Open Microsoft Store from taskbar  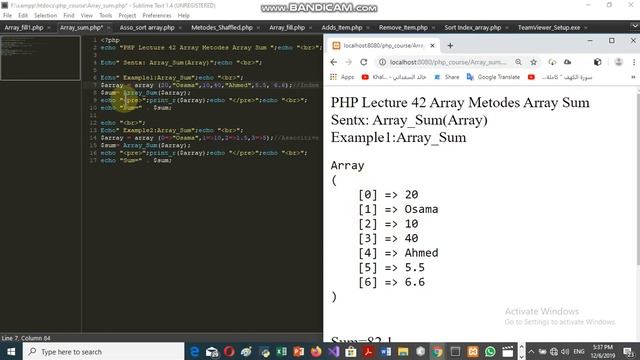351,351
